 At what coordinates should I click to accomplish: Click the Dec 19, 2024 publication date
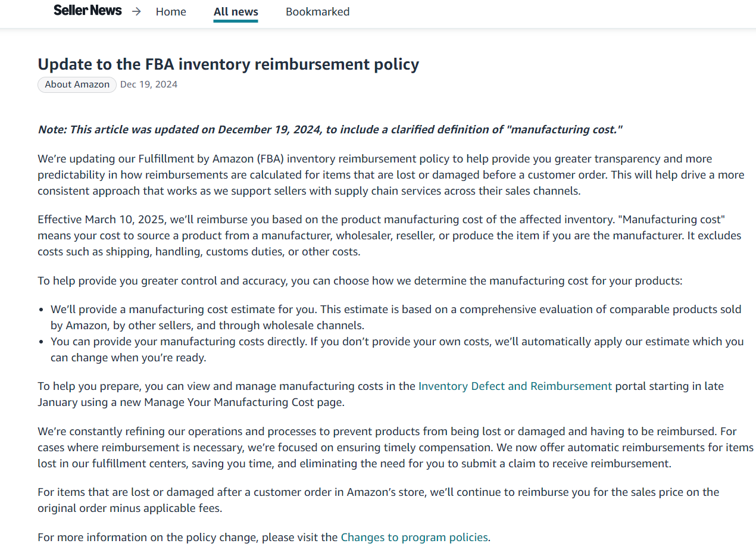149,85
